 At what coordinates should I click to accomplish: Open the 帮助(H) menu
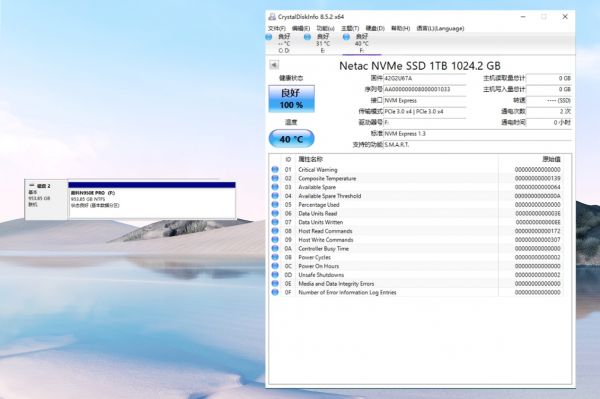[400, 28]
